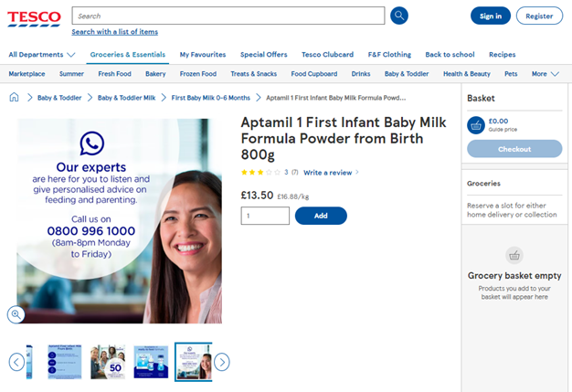Show previous thumbnails with left arrow
The height and width of the screenshot is (392, 572).
(16, 362)
